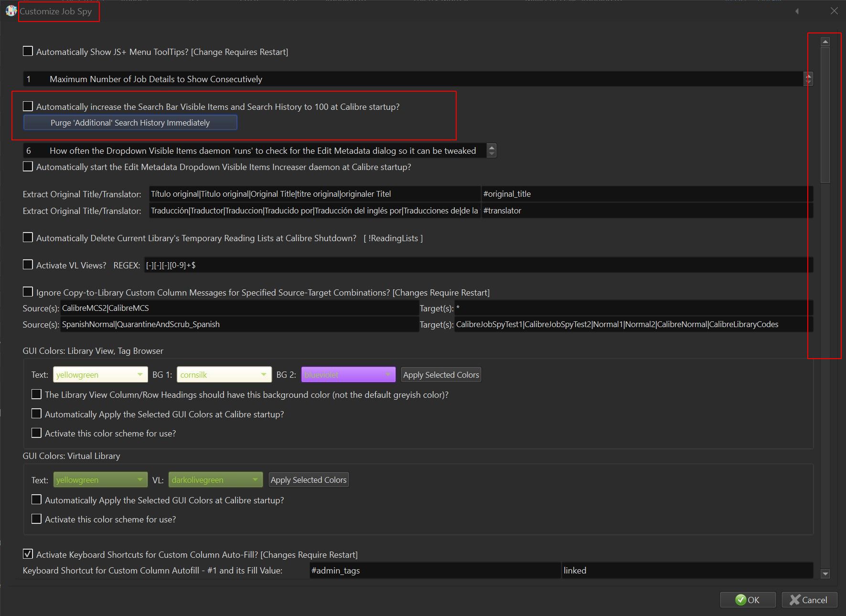The height and width of the screenshot is (616, 846).
Task: Activate color scheme checkbox under Library View section
Action: pyautogui.click(x=36, y=433)
